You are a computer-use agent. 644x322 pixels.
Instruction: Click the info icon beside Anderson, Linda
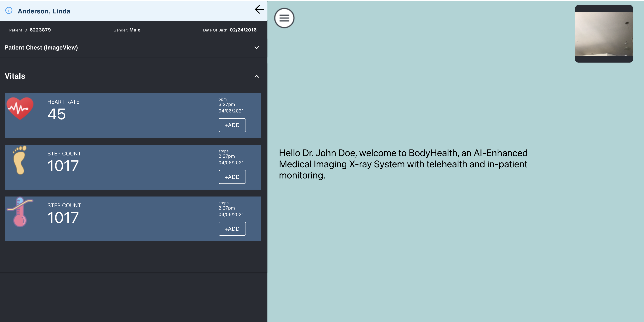(9, 11)
